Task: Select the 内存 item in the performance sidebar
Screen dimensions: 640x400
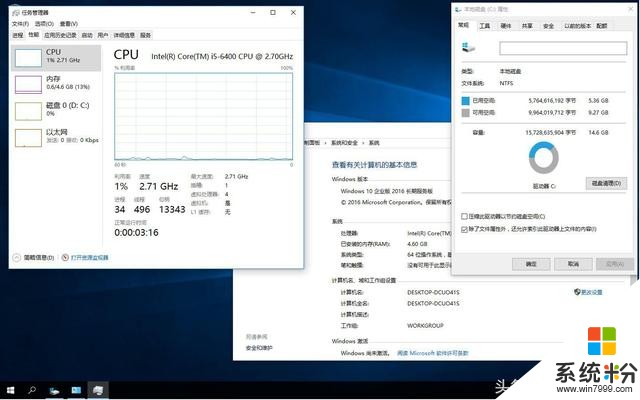Action: tap(56, 84)
